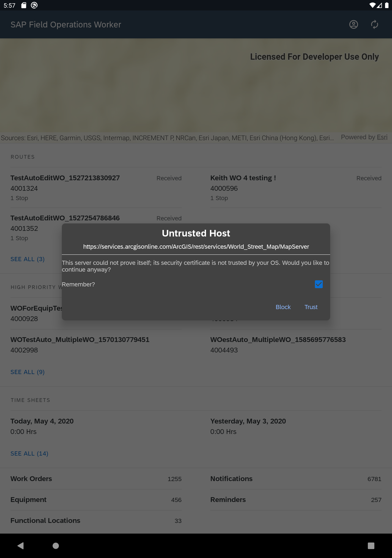Tap the Untrusted Host dialog title
Viewport: 392px width, 558px height.
[196, 233]
